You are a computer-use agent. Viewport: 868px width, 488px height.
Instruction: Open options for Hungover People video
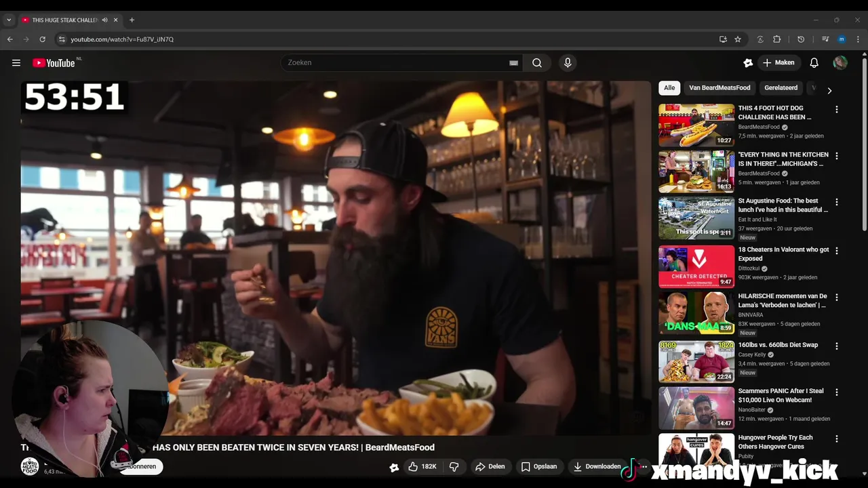coord(837,439)
